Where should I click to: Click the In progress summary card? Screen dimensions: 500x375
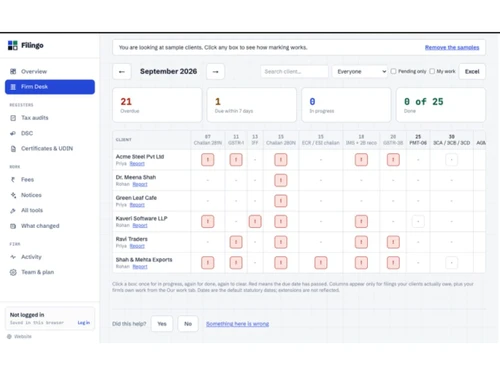pos(346,105)
